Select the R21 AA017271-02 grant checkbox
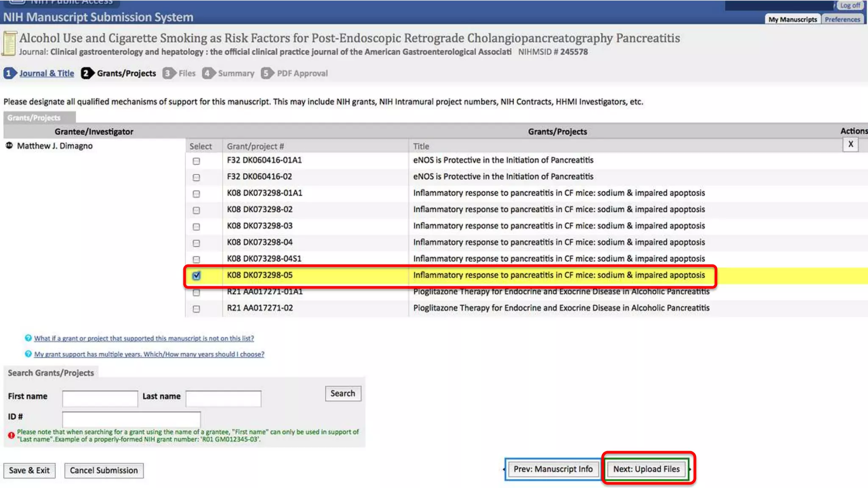The image size is (868, 488). 196,309
